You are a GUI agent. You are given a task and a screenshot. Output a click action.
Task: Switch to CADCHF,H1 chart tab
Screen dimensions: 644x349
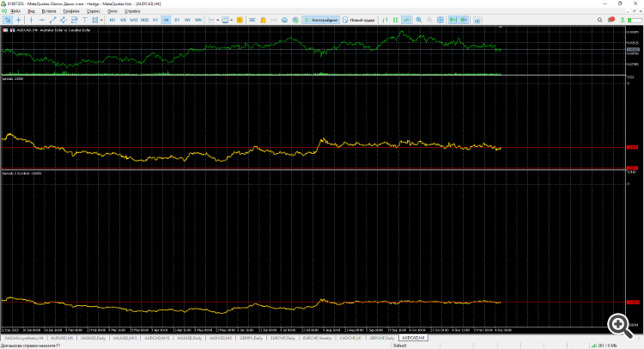point(350,338)
